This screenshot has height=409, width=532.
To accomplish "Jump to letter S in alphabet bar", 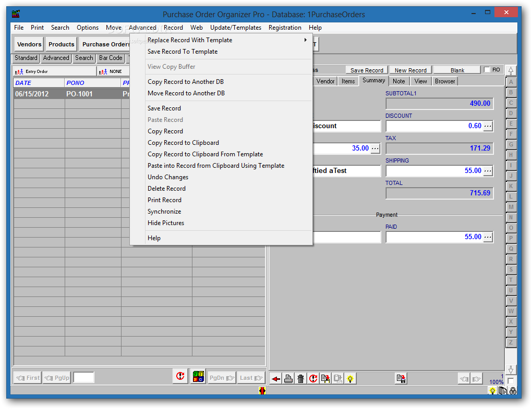I will (x=511, y=270).
